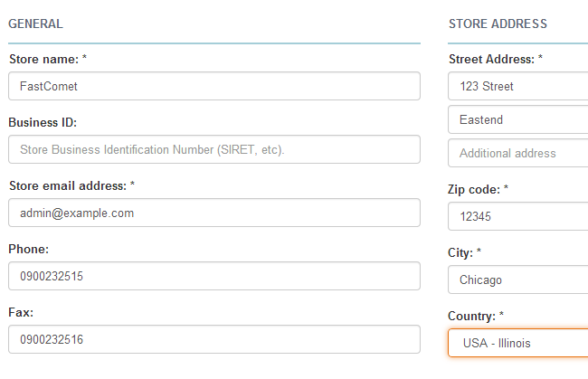This screenshot has height=379, width=588.
Task: Click the Business ID label
Action: click(x=43, y=122)
